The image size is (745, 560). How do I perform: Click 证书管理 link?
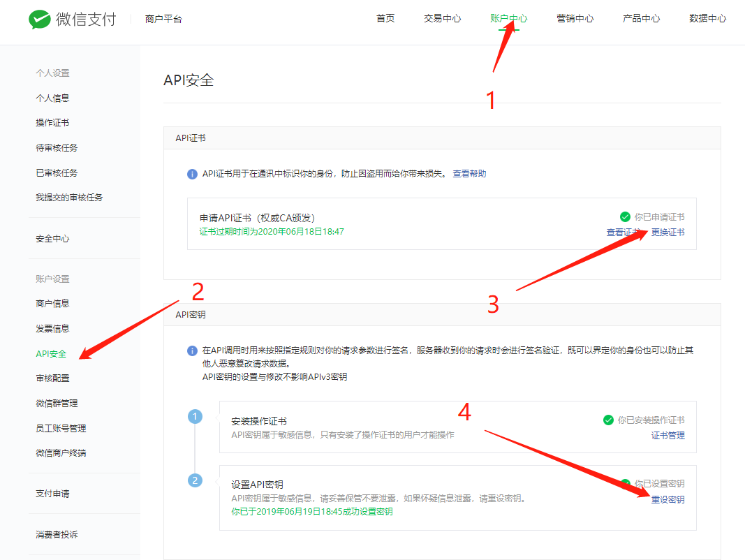tap(668, 436)
